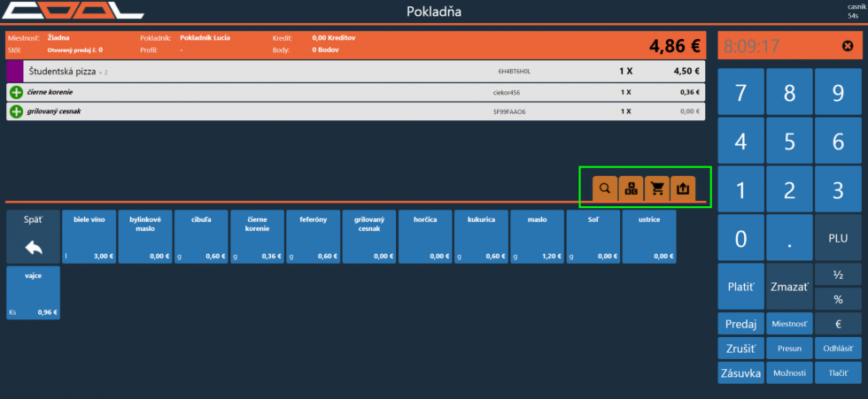Click the Odhlásiť logout button

click(x=837, y=349)
